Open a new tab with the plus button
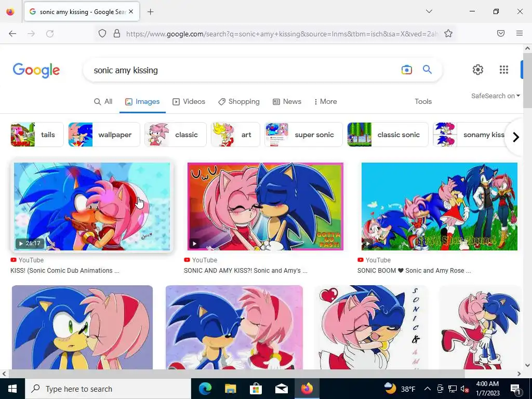This screenshot has width=532, height=399. pos(150,12)
